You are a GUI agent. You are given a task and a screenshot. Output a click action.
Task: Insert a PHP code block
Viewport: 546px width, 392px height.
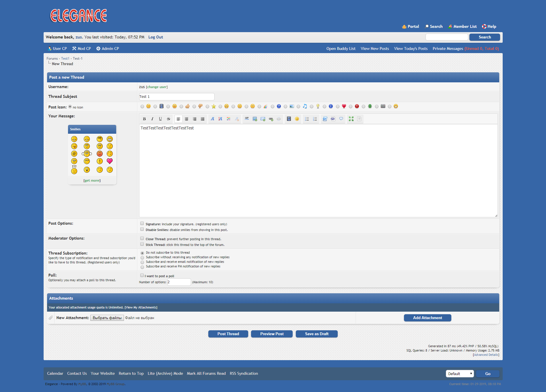[333, 119]
